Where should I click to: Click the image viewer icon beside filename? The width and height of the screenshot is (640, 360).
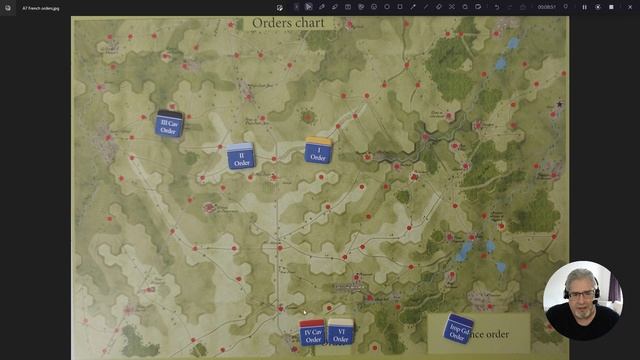(x=8, y=8)
